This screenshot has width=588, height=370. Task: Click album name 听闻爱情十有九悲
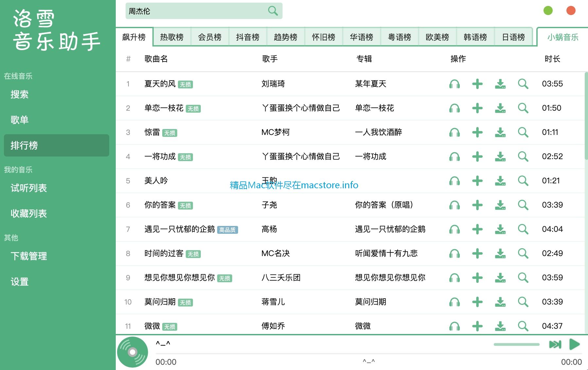click(386, 253)
